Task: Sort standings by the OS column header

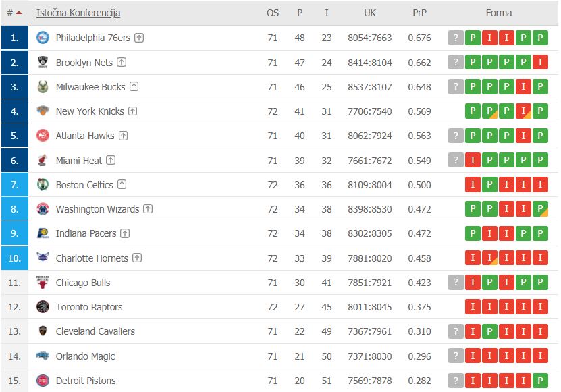Action: click(273, 13)
